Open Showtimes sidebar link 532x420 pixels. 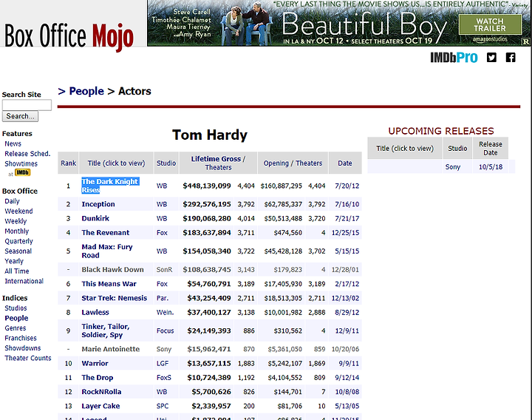tap(21, 163)
